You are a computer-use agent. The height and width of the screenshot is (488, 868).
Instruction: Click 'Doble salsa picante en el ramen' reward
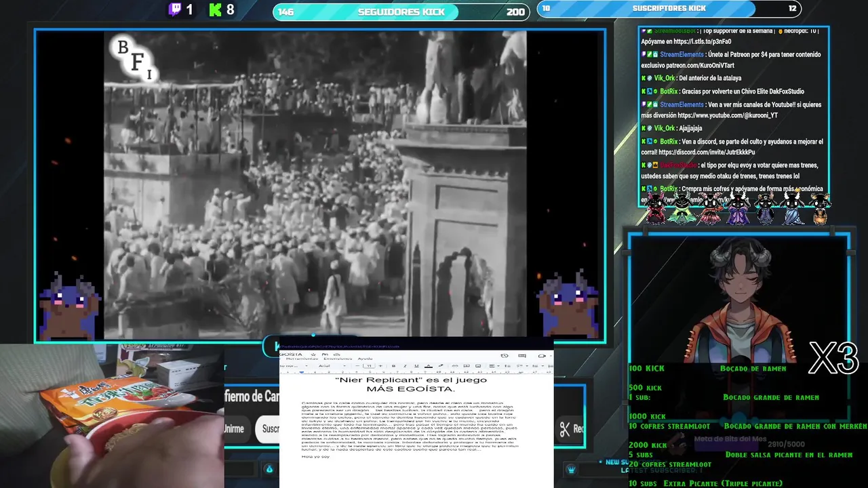point(788,455)
